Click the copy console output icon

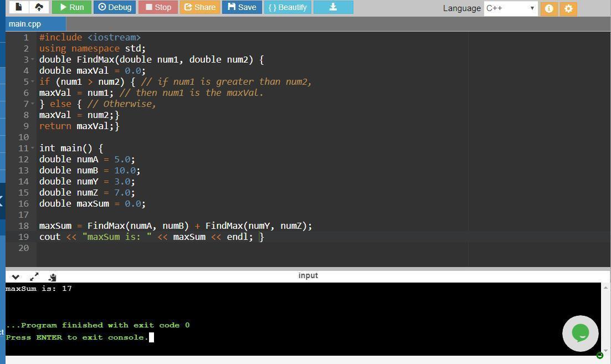52,276
